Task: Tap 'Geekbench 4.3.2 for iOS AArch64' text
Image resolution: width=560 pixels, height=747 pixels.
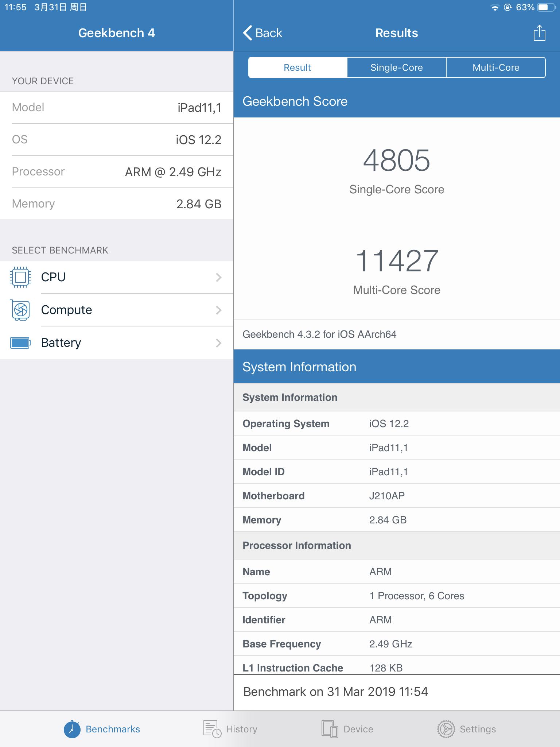Action: point(319,334)
